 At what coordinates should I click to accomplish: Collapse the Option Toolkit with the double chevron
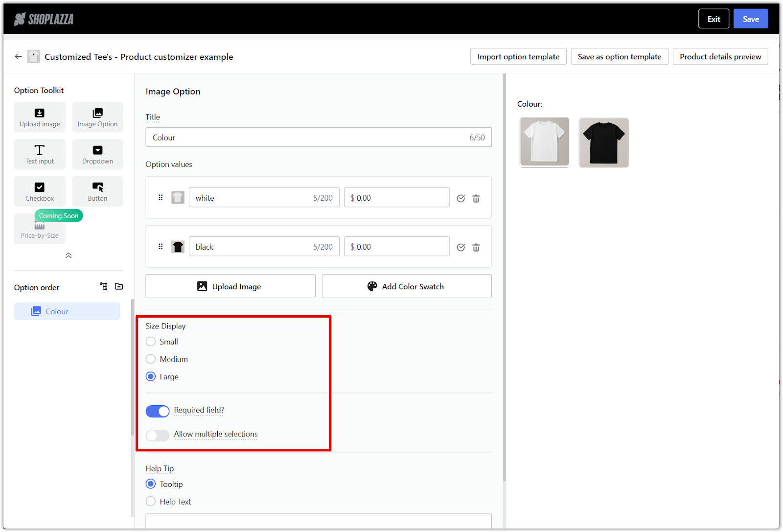click(x=69, y=255)
